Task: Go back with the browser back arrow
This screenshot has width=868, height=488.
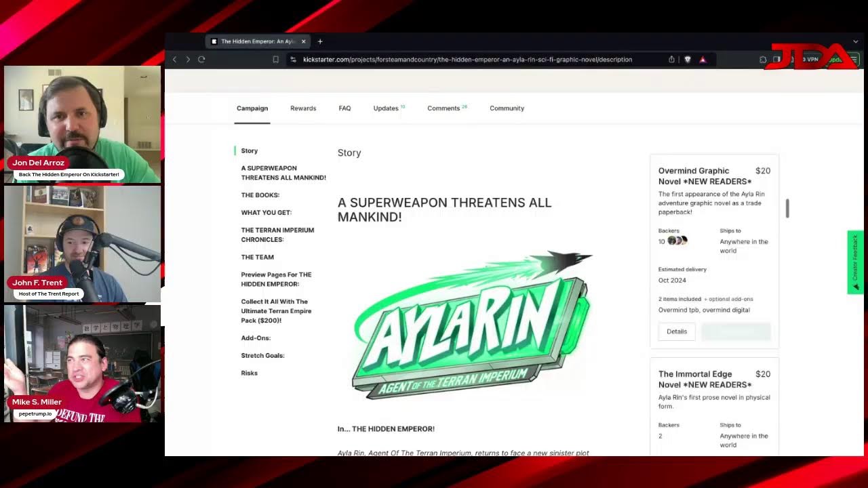Action: 175,60
